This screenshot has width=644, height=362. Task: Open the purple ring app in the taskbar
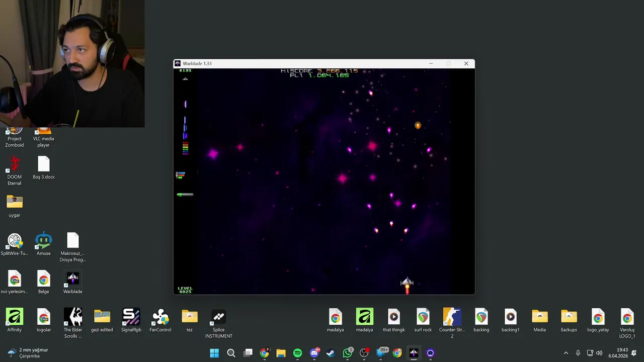tap(430, 353)
